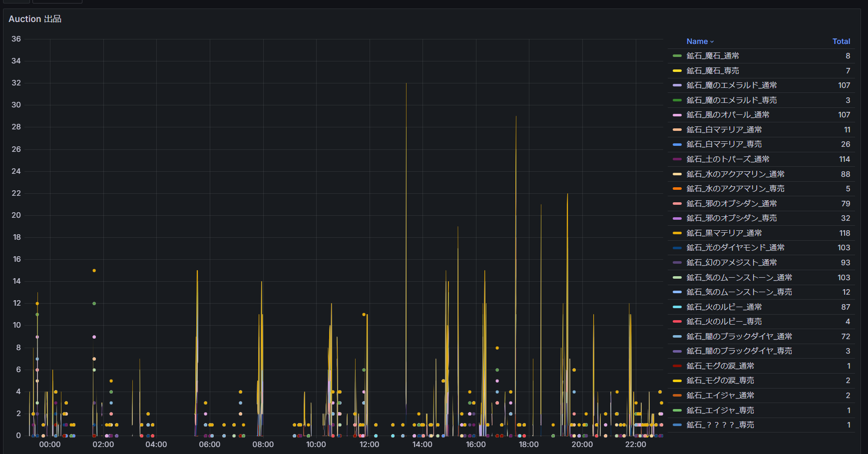868x454 pixels.
Task: Click yellow swatch beside 鉱石_魔石_専売
Action: point(677,71)
